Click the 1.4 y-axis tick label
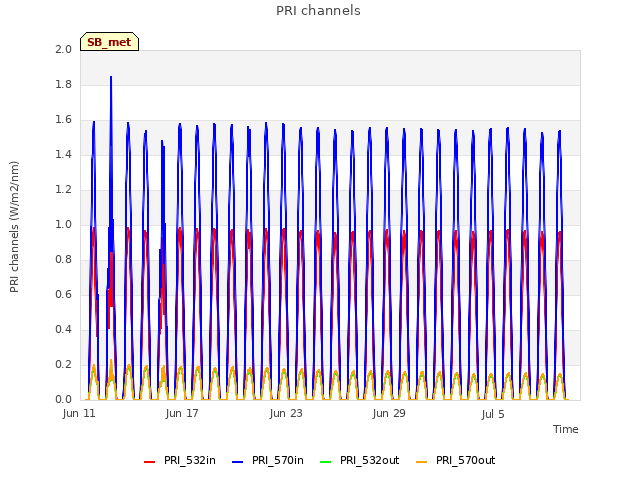Image resolution: width=640 pixels, height=480 pixels. [63, 154]
